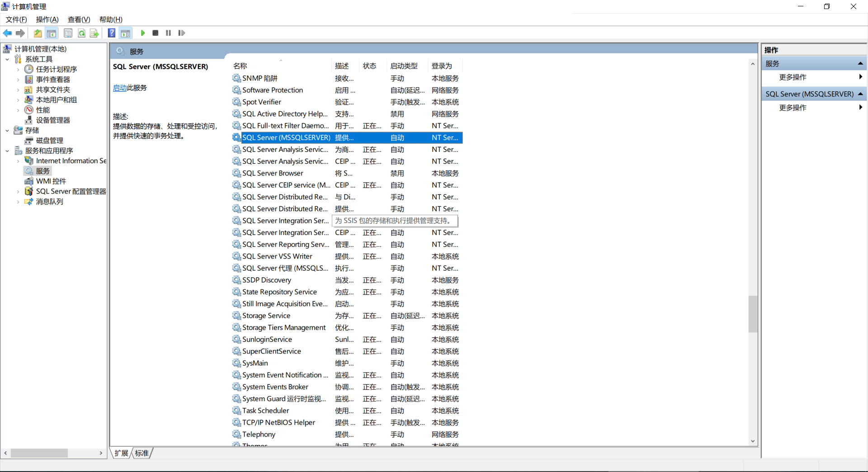Open the 帮助(H) menu

tap(111, 19)
